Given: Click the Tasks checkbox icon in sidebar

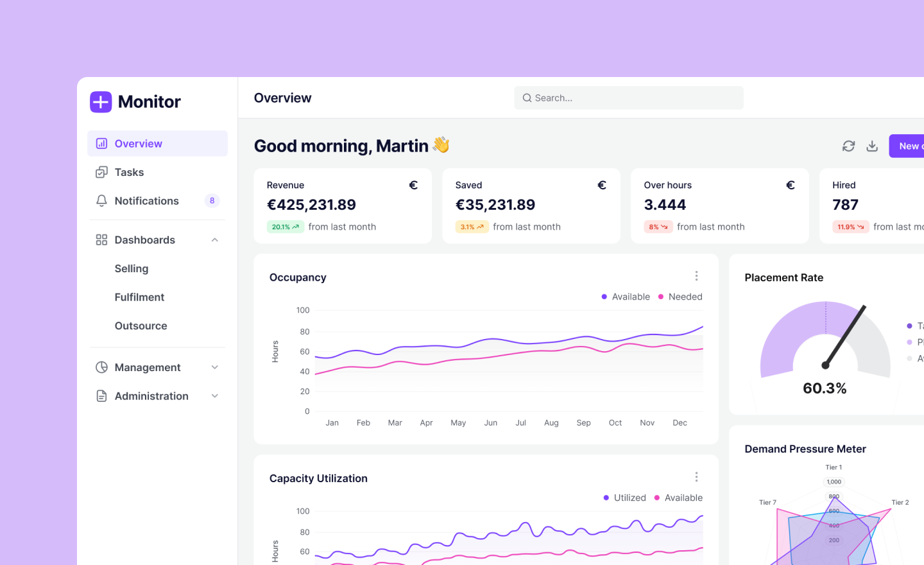Looking at the screenshot, I should pyautogui.click(x=101, y=172).
